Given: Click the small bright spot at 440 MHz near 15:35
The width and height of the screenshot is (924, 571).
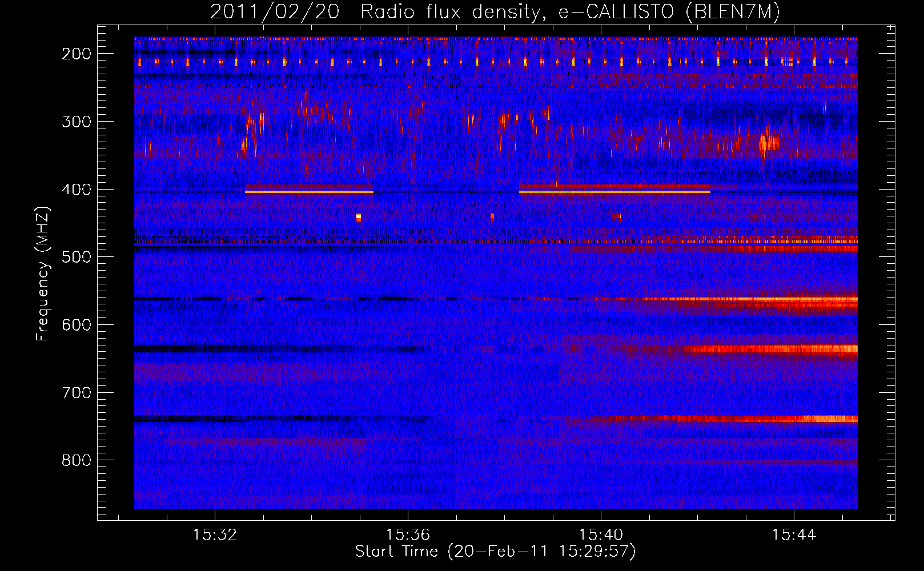Looking at the screenshot, I should coord(359,217).
